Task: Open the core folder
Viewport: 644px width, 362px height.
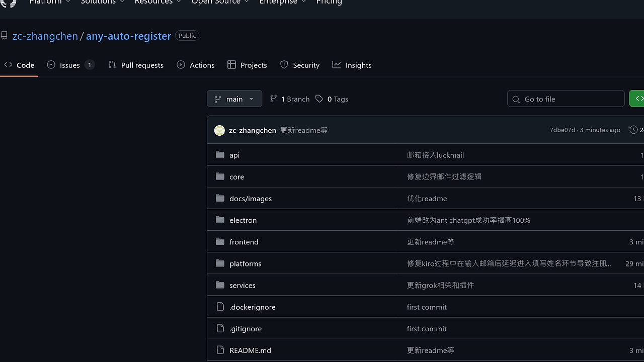Action: [x=236, y=177]
